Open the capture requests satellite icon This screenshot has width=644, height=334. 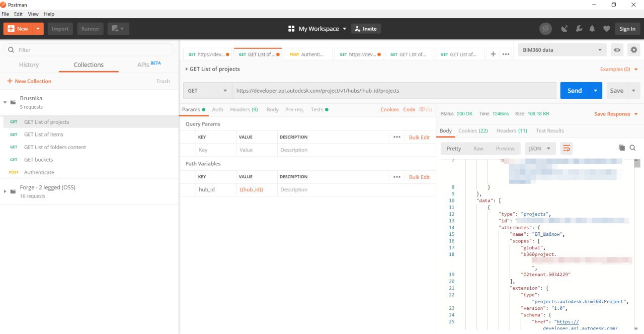tap(565, 29)
